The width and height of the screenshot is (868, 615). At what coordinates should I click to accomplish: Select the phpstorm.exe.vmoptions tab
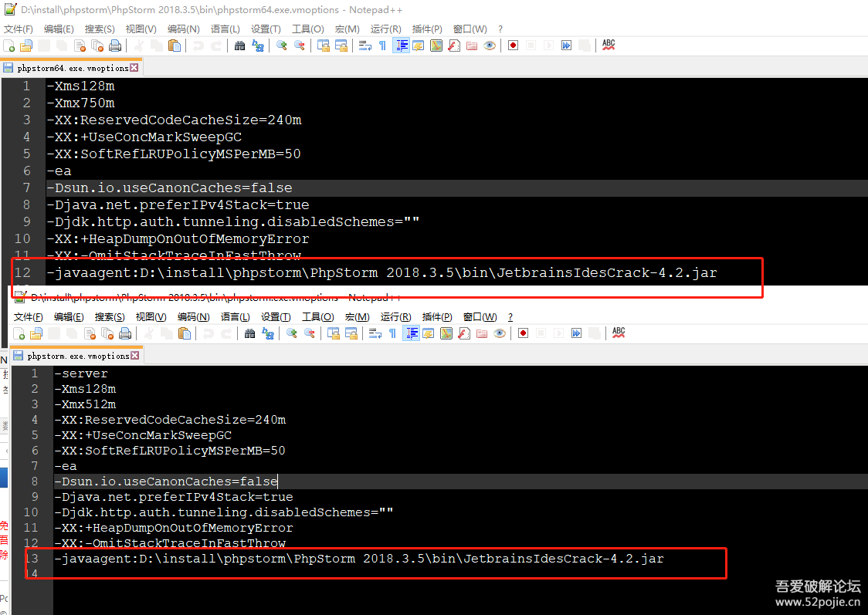(x=72, y=355)
